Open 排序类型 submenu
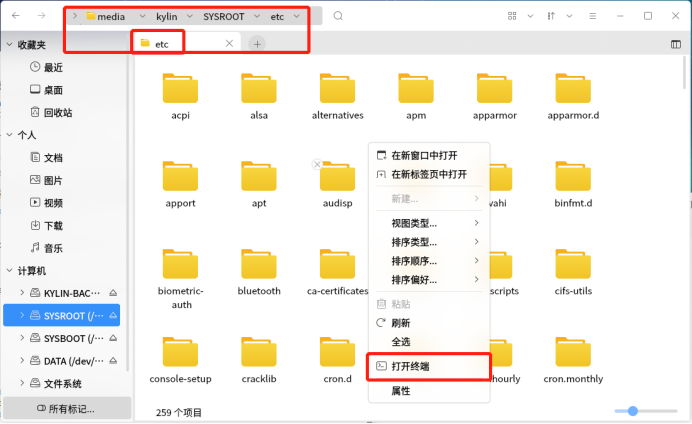This screenshot has height=424, width=692. (429, 242)
